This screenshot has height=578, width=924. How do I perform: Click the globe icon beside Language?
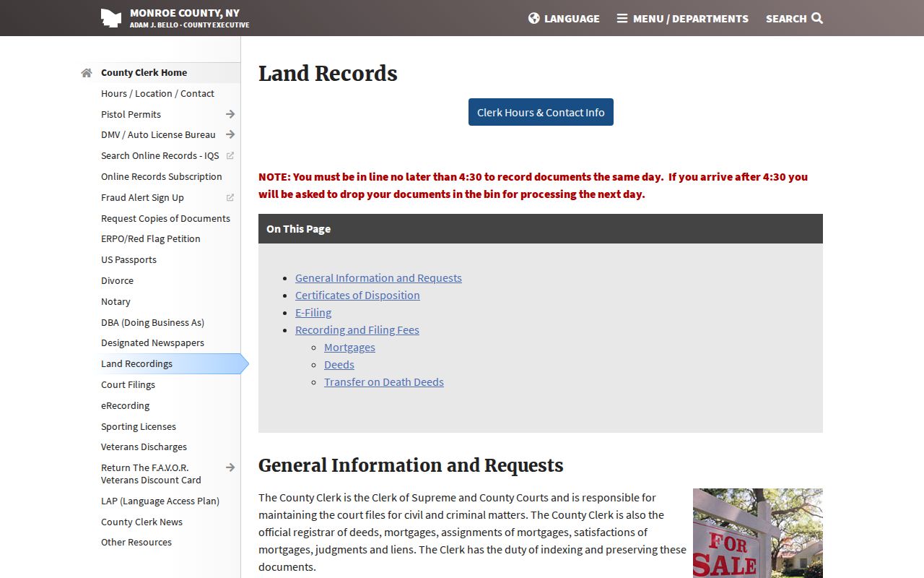click(x=534, y=18)
